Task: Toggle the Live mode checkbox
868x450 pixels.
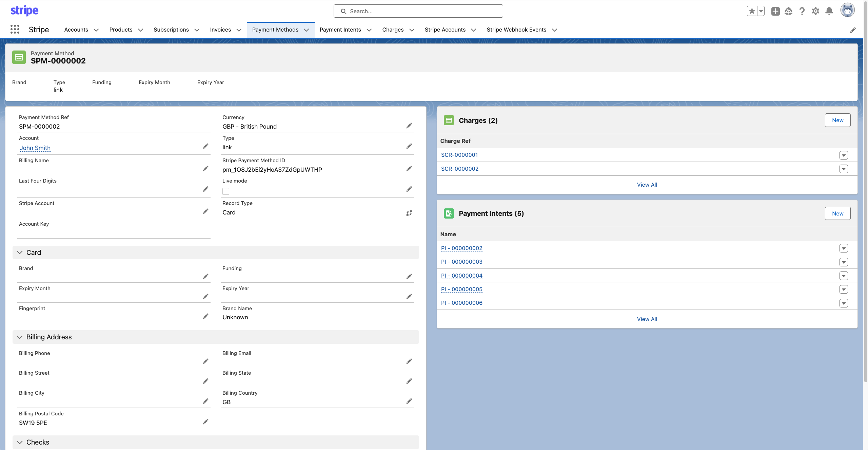Action: (226, 191)
